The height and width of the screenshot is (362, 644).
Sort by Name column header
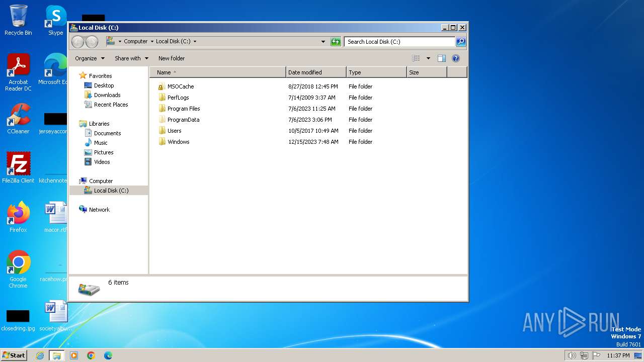[217, 72]
